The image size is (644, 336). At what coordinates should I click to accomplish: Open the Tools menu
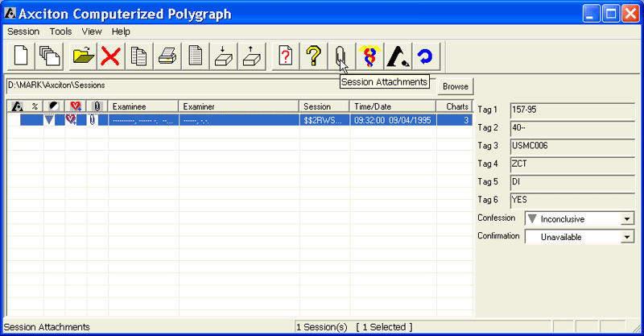point(60,31)
